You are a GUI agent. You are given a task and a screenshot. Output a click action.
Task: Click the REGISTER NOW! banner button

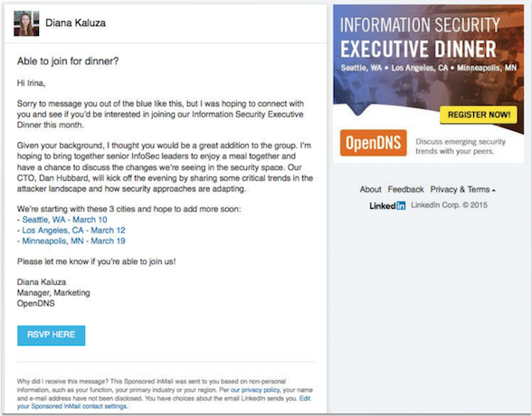[x=479, y=115]
